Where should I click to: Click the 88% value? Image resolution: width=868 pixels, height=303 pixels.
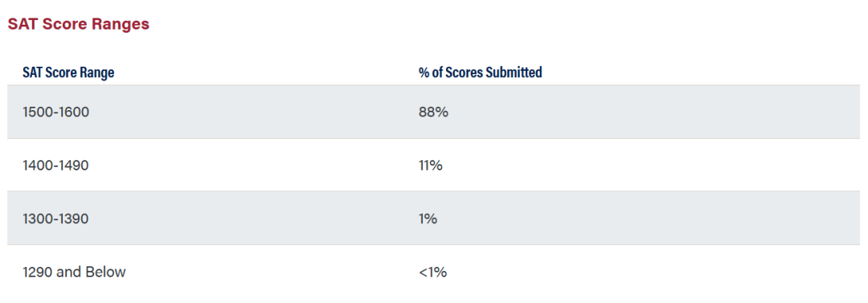[x=433, y=112]
